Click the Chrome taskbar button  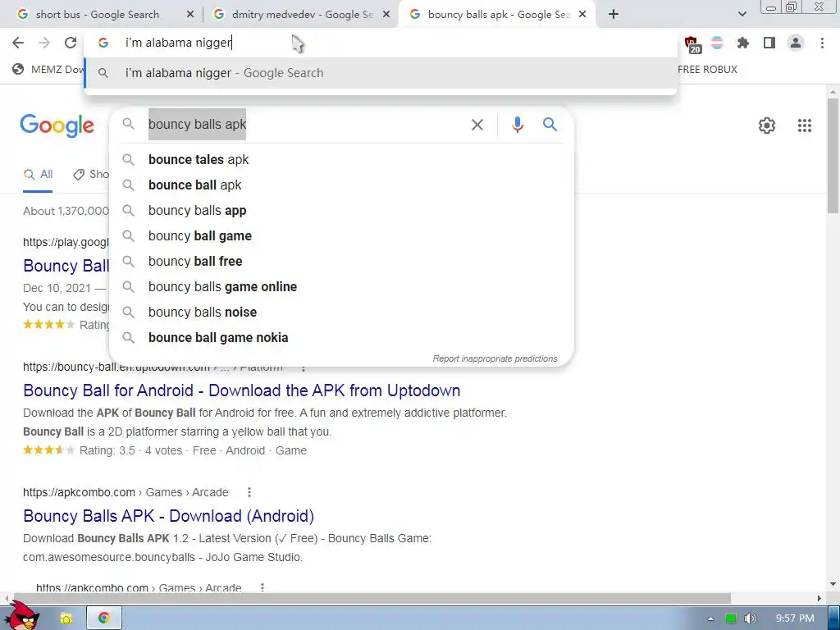coord(104,619)
